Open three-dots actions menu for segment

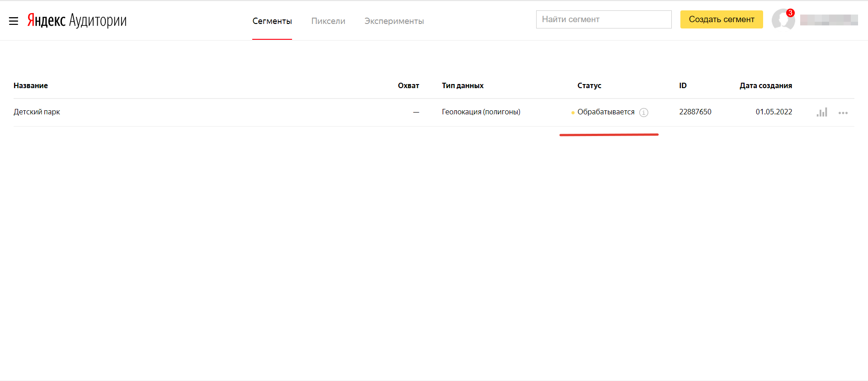point(843,113)
